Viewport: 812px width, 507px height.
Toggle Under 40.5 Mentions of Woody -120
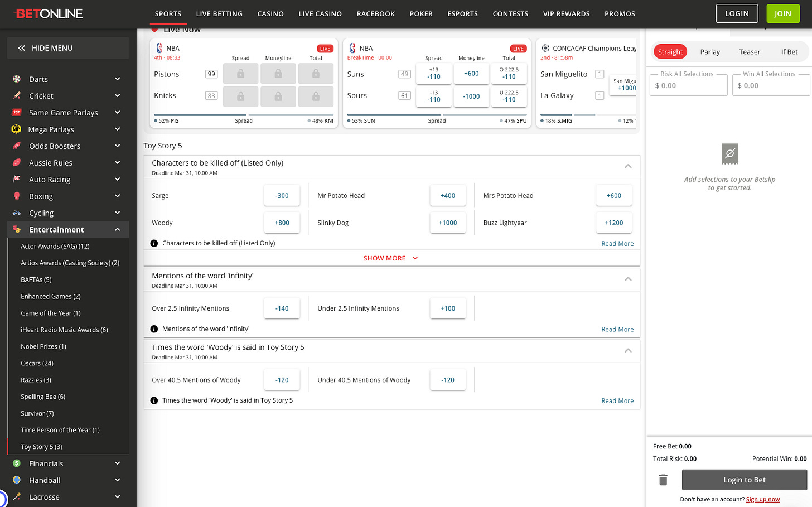[x=448, y=380]
